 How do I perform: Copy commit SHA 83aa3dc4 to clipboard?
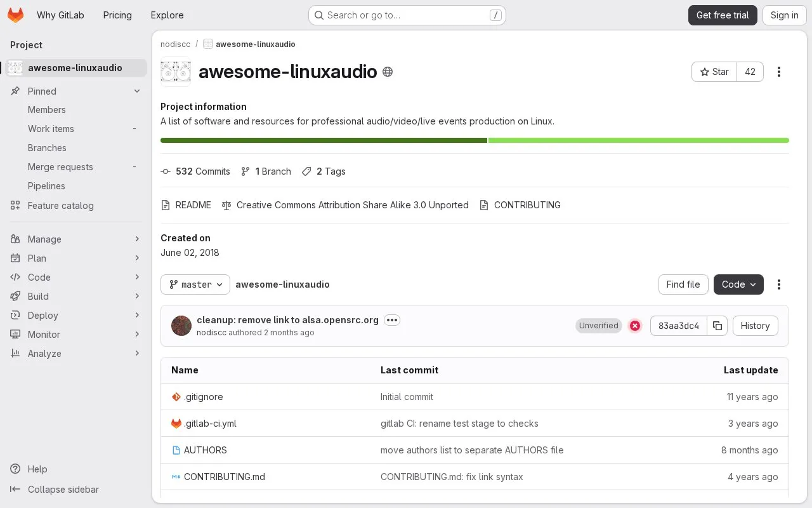tap(717, 326)
